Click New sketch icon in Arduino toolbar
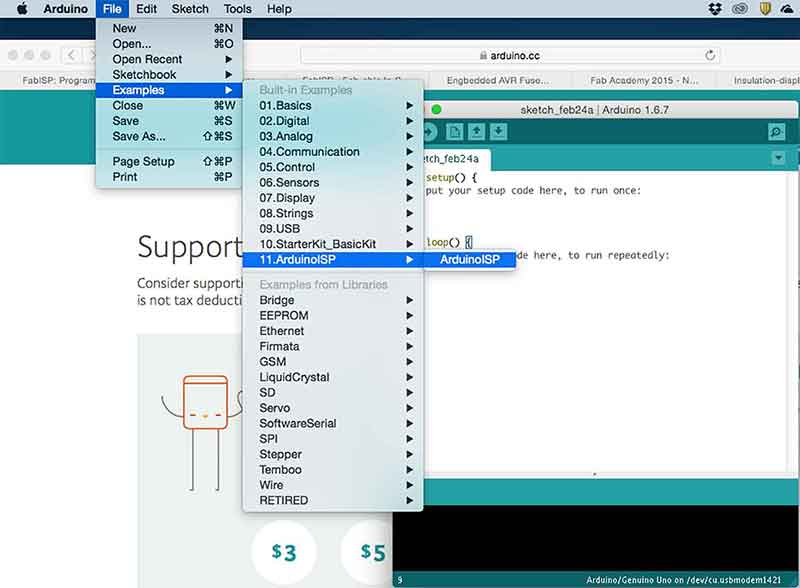 (455, 132)
